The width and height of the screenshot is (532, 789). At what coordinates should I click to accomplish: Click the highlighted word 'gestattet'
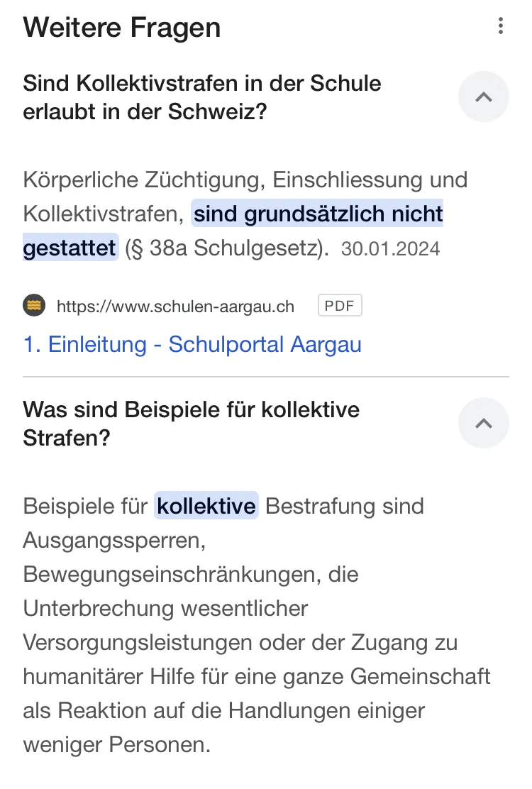(x=70, y=248)
